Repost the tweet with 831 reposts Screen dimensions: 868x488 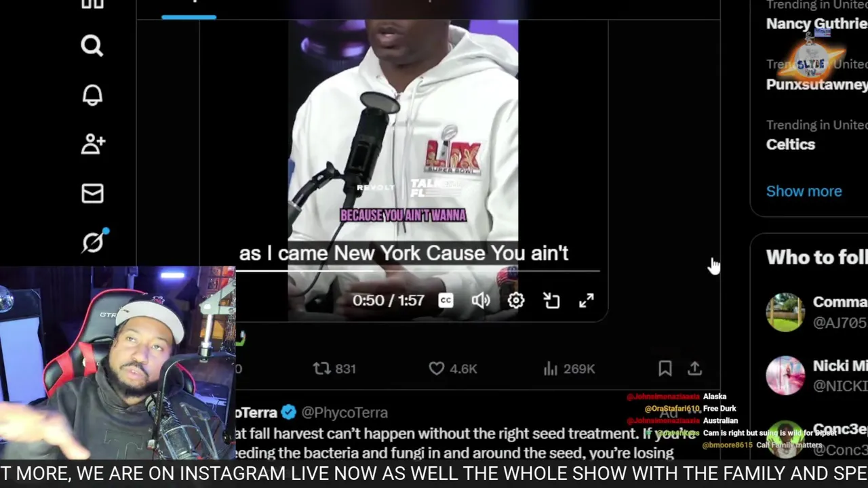[334, 368]
